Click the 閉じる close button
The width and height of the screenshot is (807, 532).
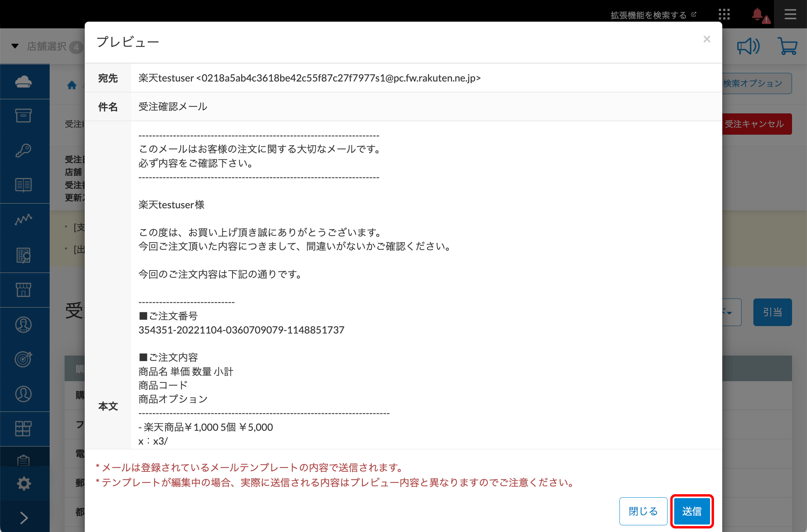pyautogui.click(x=643, y=511)
